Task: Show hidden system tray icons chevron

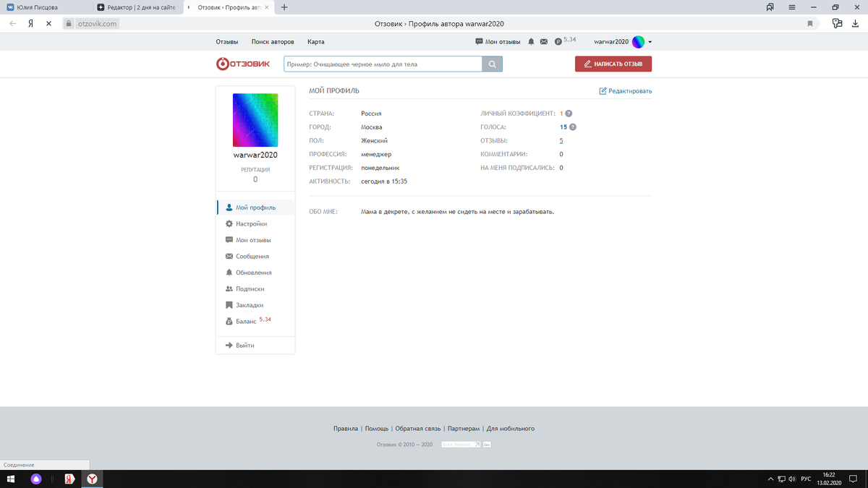Action: click(771, 479)
